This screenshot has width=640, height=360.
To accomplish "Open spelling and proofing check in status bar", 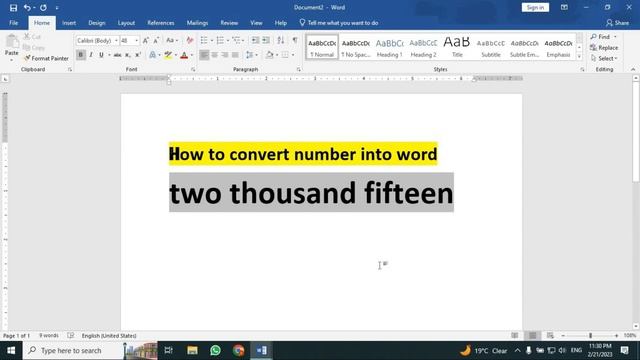I will point(71,336).
